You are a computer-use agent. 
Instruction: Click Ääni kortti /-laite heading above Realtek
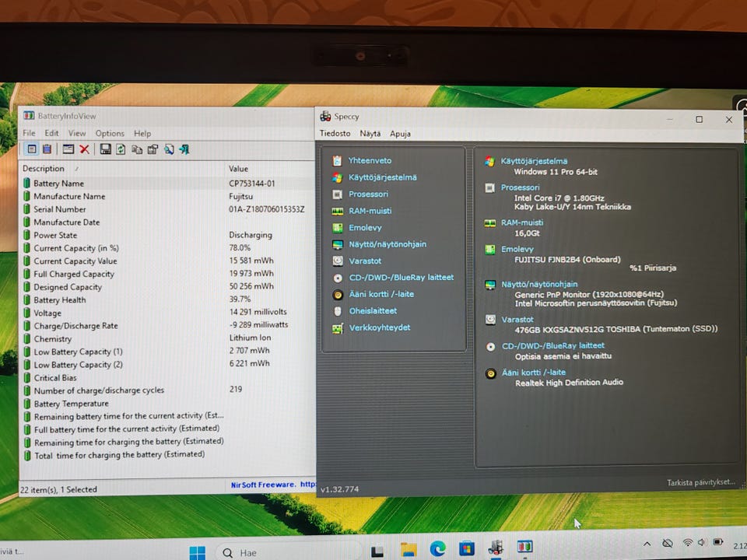click(x=534, y=373)
